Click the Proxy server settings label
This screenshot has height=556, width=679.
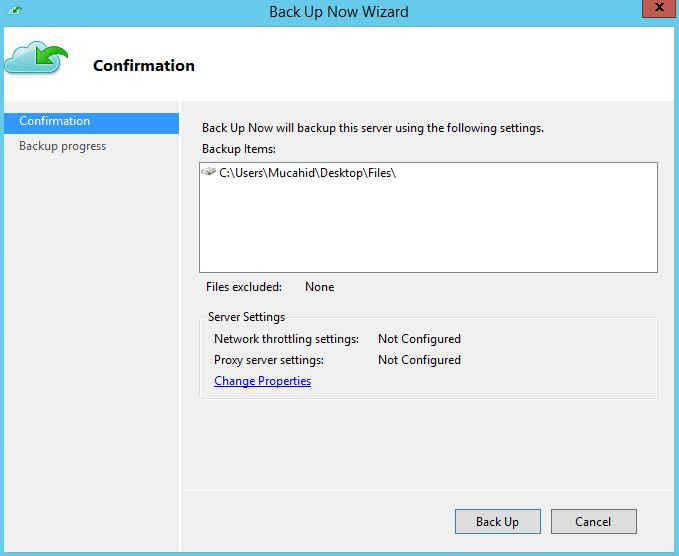click(269, 360)
